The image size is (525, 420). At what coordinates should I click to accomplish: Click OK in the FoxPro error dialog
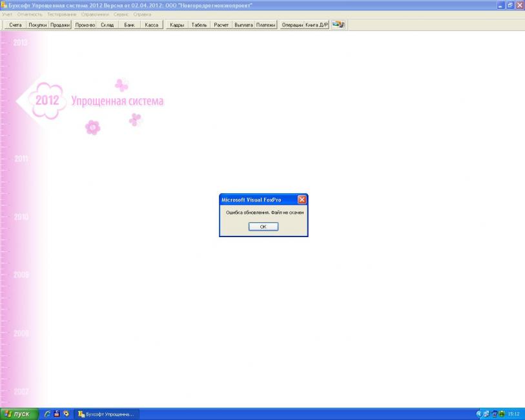263,227
